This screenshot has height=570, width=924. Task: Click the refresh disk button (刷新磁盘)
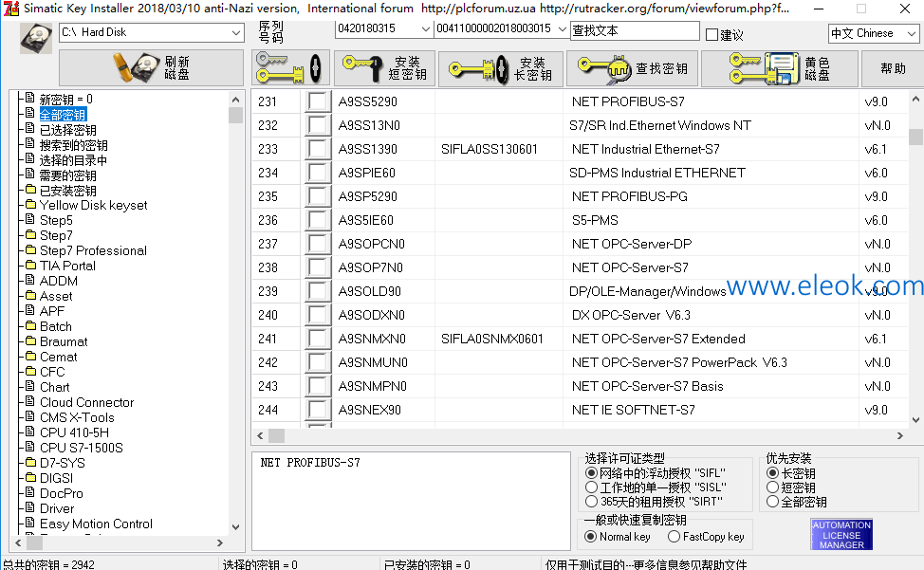[151, 67]
